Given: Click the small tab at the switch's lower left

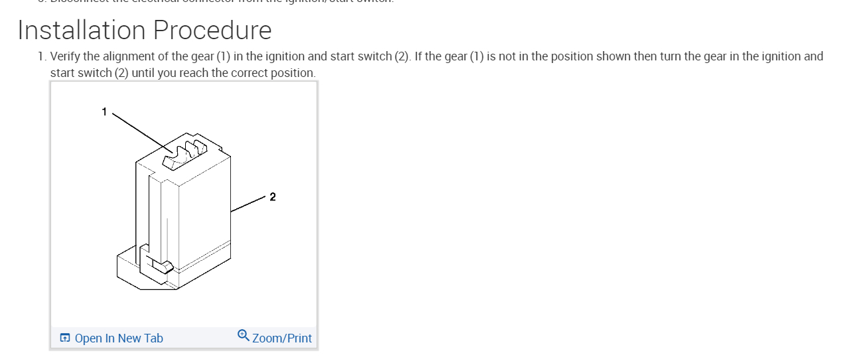Looking at the screenshot, I should pyautogui.click(x=159, y=265).
